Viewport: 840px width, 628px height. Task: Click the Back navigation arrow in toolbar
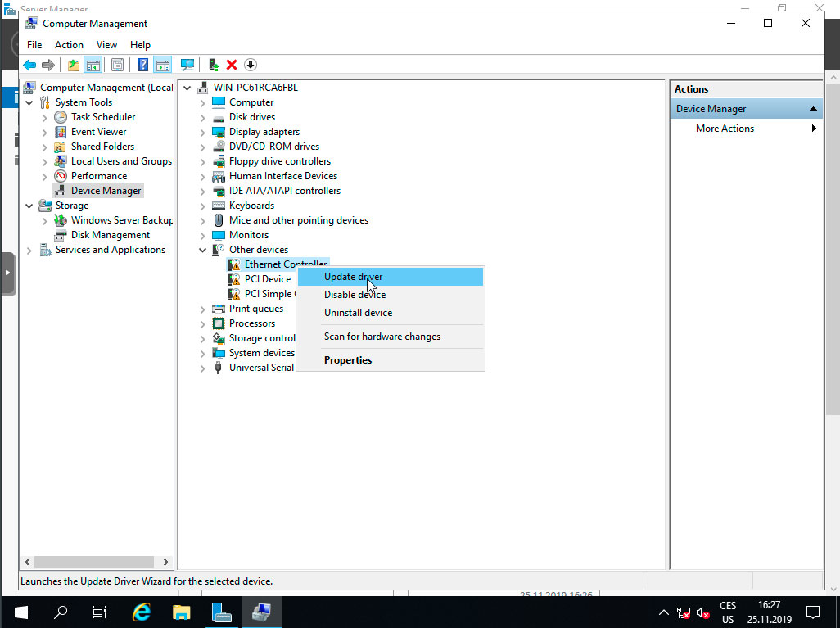pos(29,65)
